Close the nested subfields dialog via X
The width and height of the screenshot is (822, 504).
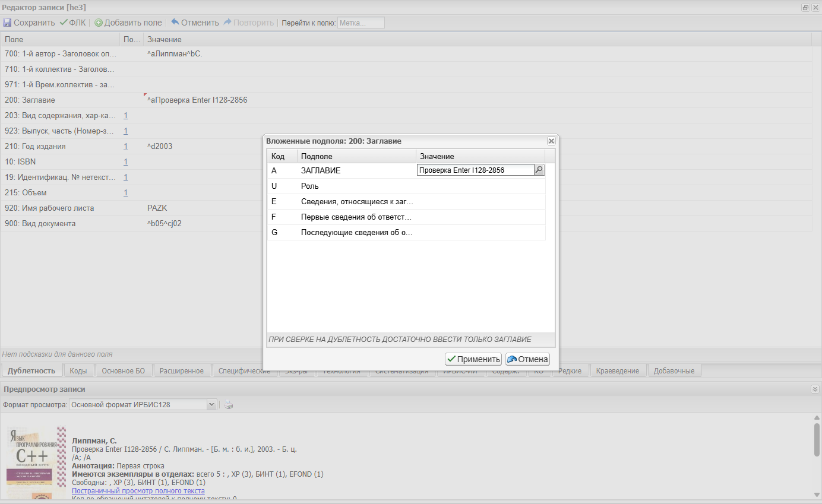(551, 141)
